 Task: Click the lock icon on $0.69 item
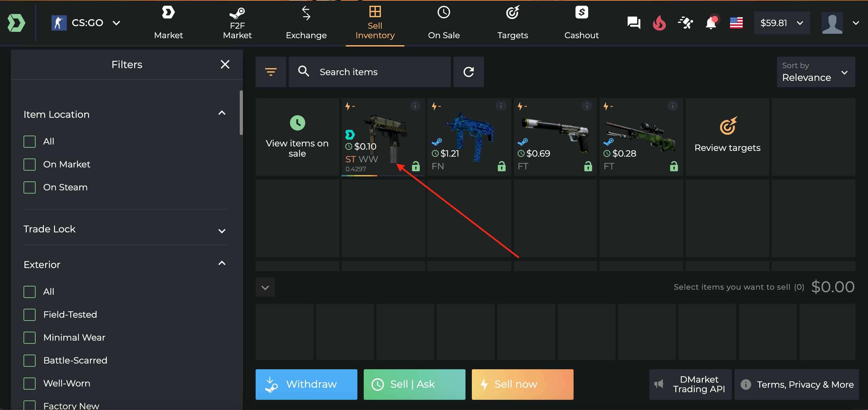click(588, 166)
